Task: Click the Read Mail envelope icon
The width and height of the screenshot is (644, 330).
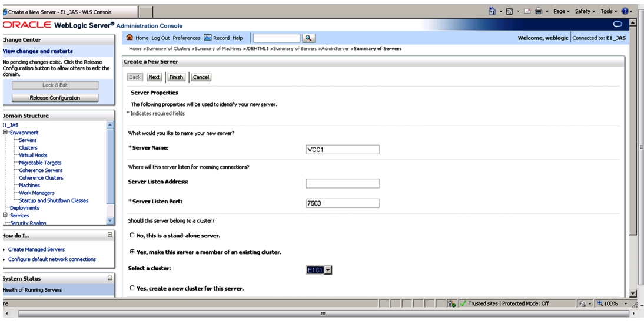Action: (x=527, y=12)
